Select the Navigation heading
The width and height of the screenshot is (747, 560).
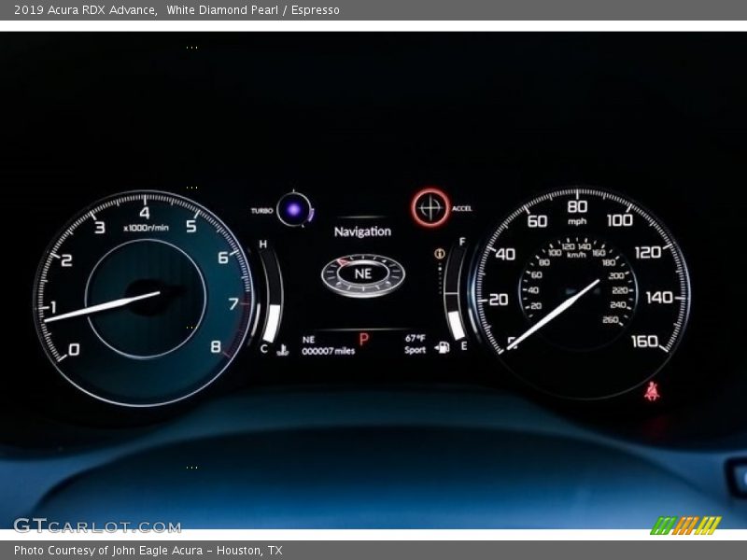(x=362, y=231)
